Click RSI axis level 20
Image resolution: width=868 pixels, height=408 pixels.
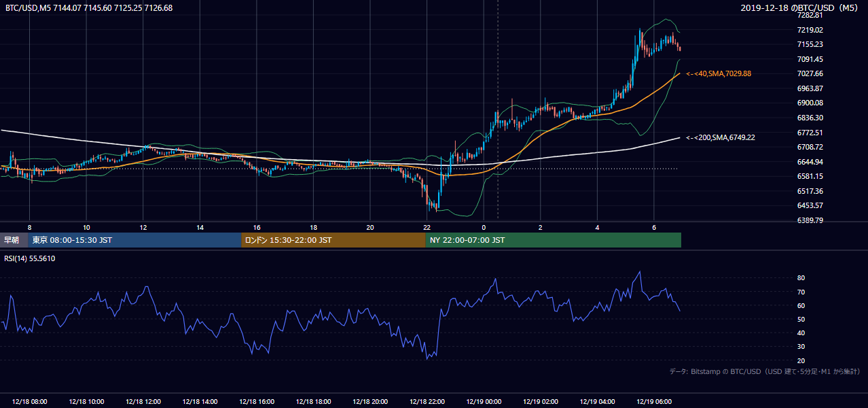click(801, 360)
